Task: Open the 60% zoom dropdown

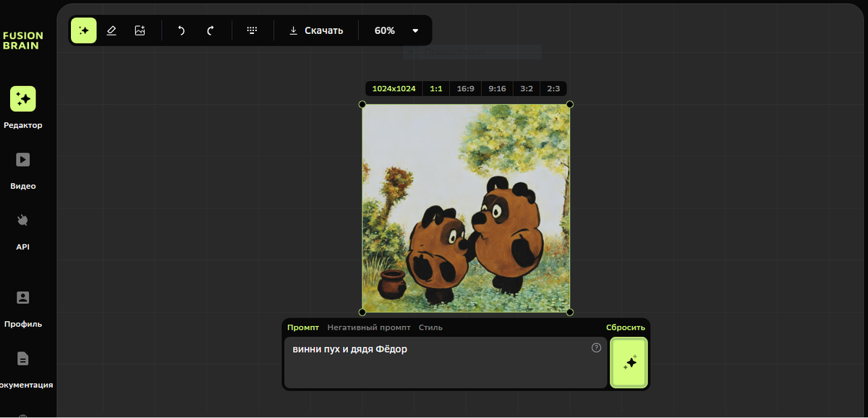Action: (396, 30)
